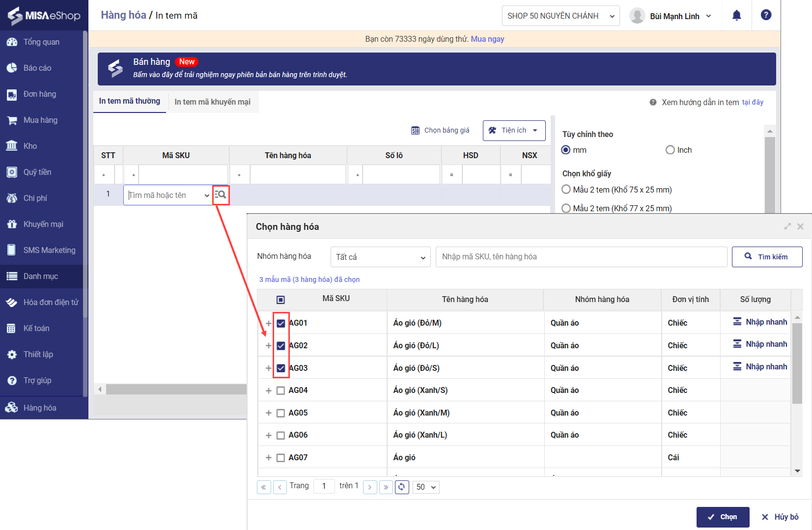
Task: Uncheck the AG01 product checkbox
Action: point(281,323)
